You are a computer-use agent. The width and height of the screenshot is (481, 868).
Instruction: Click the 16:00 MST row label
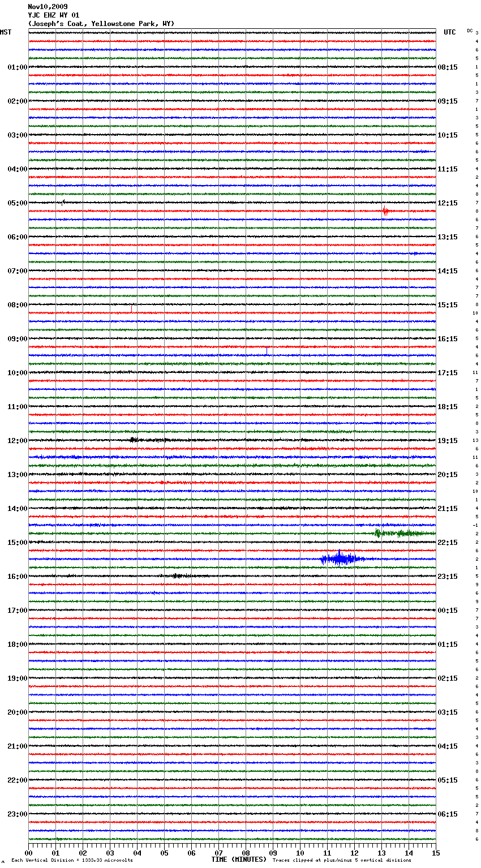18,577
